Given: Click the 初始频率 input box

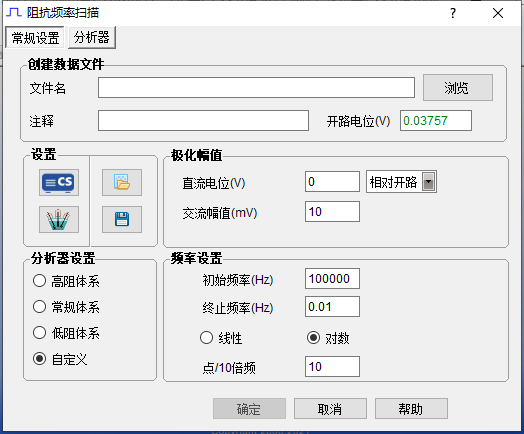Looking at the screenshot, I should coord(332,279).
